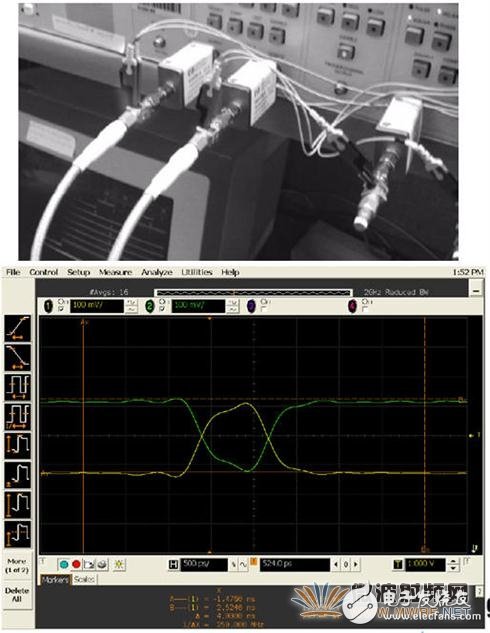
Task: Toggle the channel 2 enable checkbox
Action: point(162,309)
